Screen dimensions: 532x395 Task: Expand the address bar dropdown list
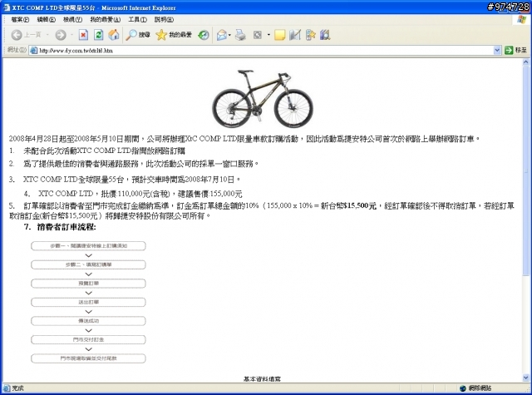pos(497,50)
